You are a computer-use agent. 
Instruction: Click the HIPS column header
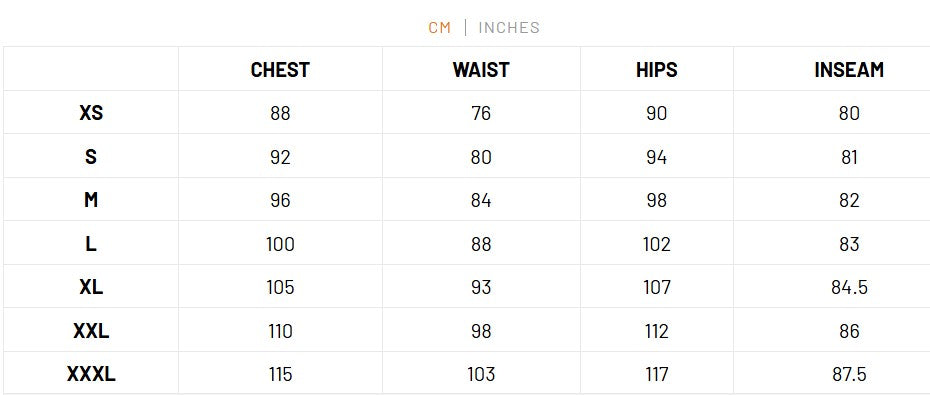pos(657,69)
